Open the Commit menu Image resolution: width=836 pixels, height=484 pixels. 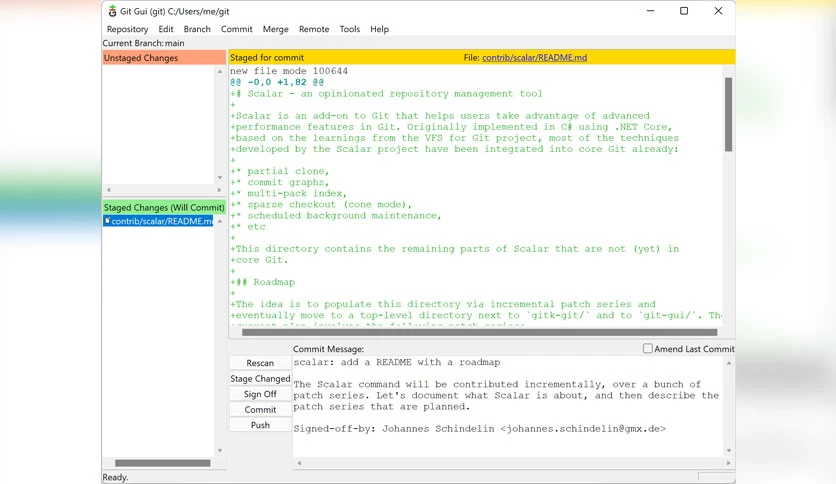237,29
